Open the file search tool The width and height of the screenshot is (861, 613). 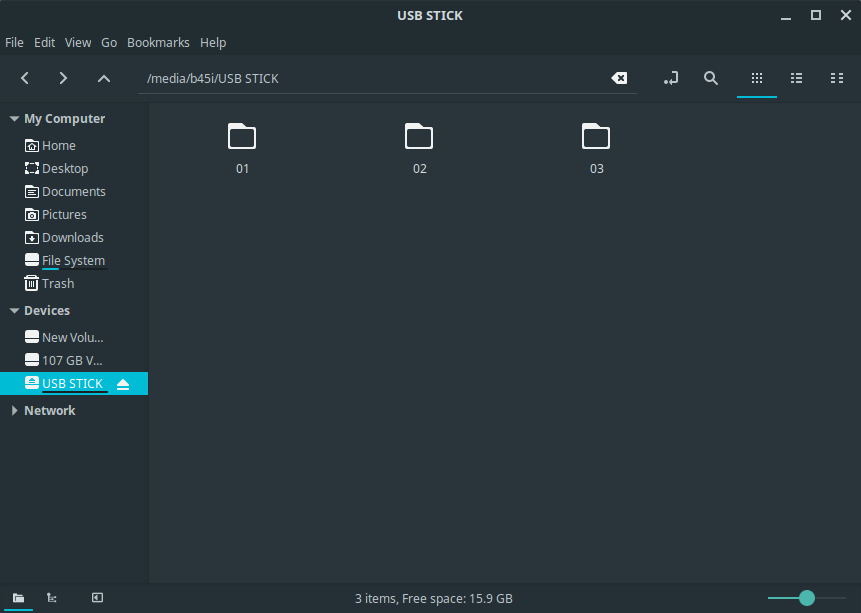click(x=711, y=78)
